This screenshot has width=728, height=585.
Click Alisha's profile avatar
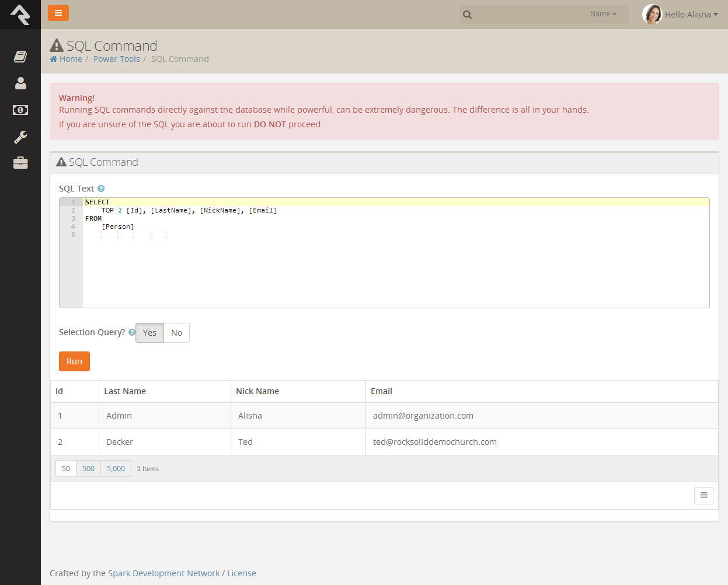[x=652, y=14]
